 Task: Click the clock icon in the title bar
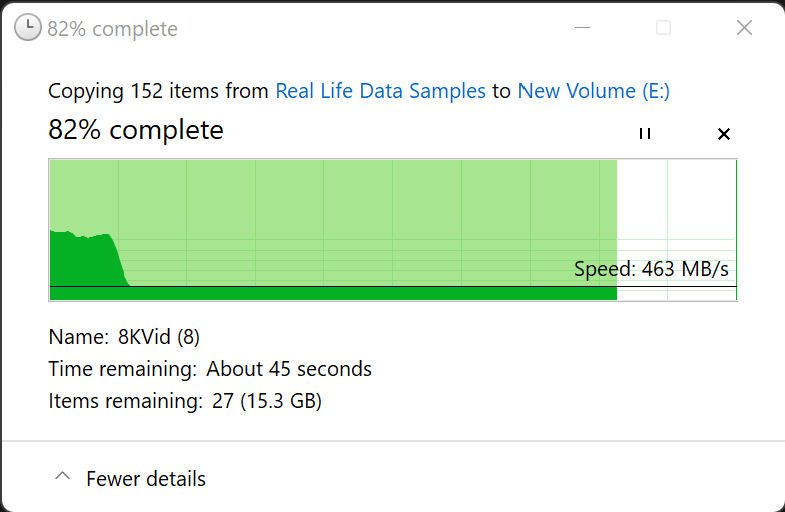coord(28,28)
